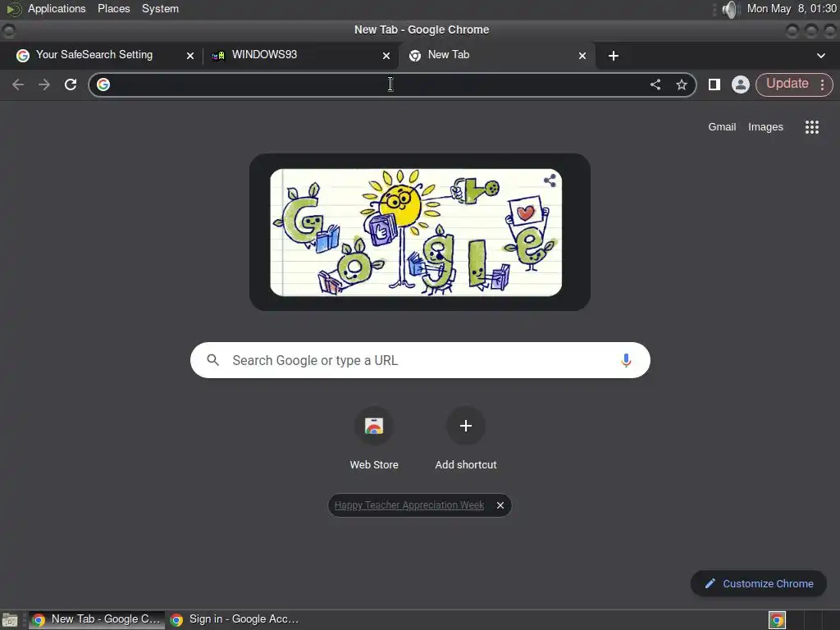Reload the current page
Image resolution: width=840 pixels, height=630 pixels.
[71, 84]
